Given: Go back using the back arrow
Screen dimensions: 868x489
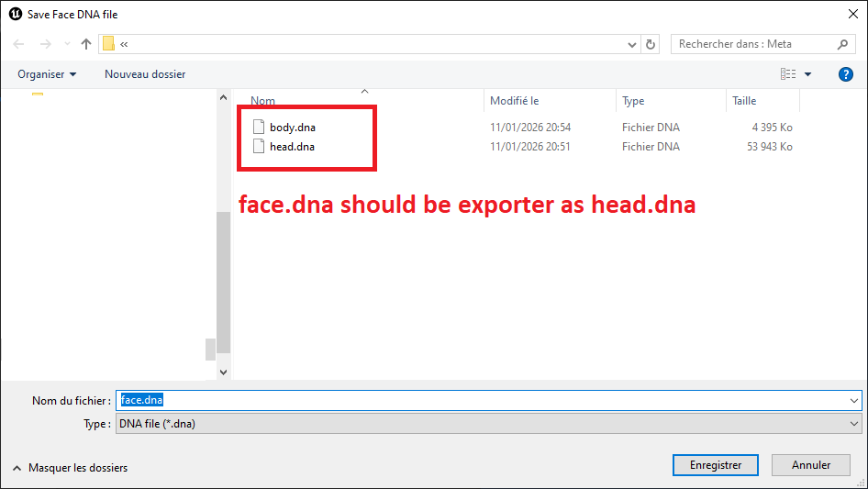Looking at the screenshot, I should pyautogui.click(x=19, y=44).
